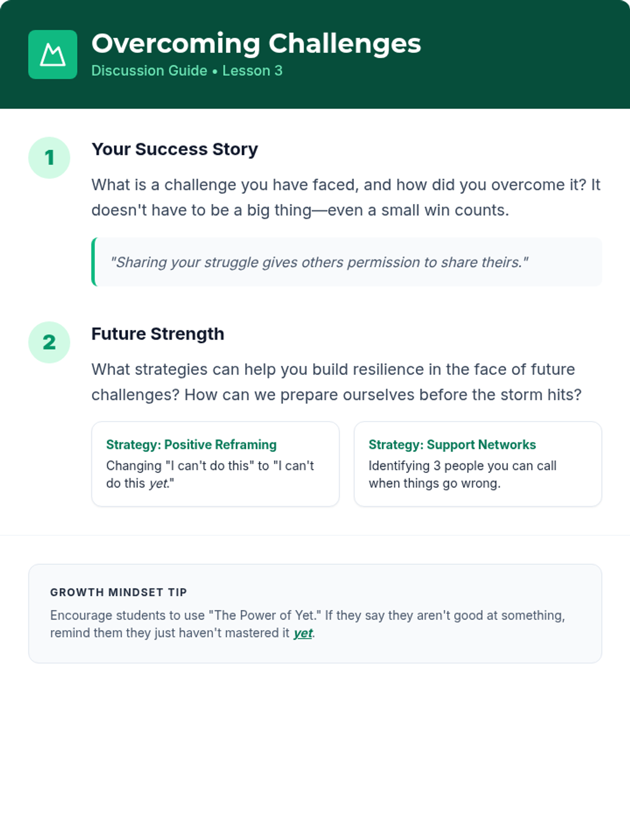This screenshot has width=630, height=840.
Task: Click the Overcoming Challenges title
Action: point(256,44)
